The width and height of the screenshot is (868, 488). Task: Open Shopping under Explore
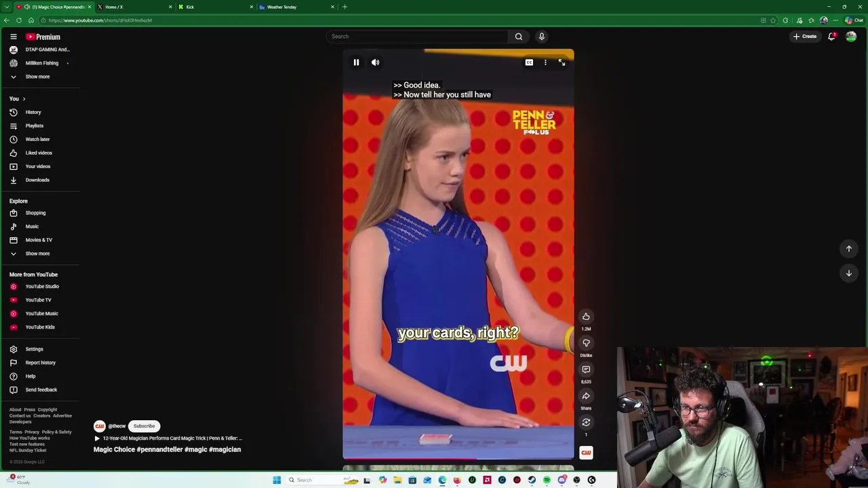[x=35, y=213]
